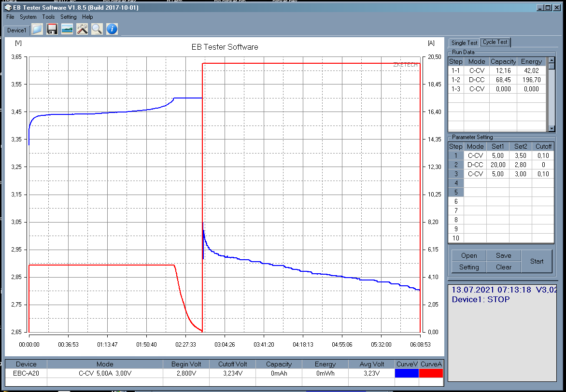Click the Setting button
Viewport: 566px width, 392px height.
click(469, 267)
